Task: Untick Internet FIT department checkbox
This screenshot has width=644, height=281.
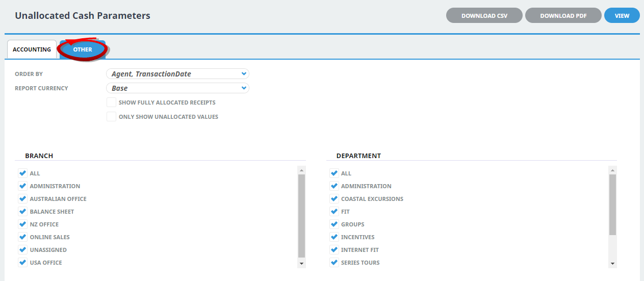Action: click(334, 250)
